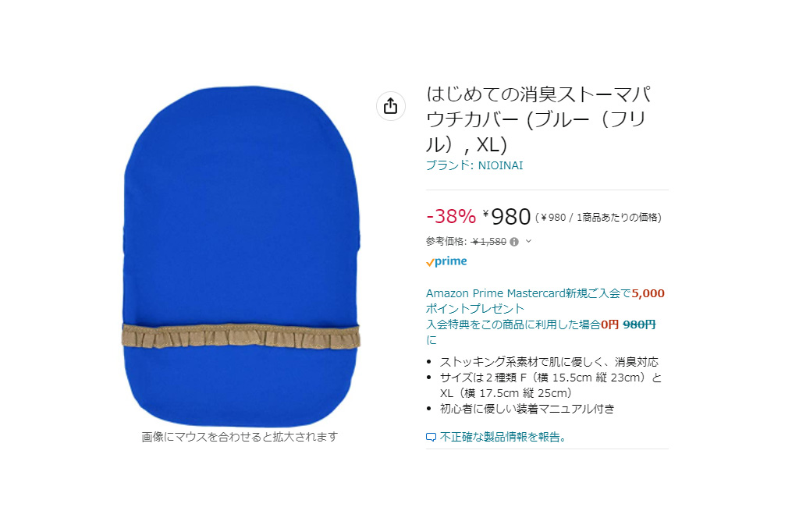Expand the chevron beside the reference price
Image resolution: width=799 pixels, height=532 pixels.
pyautogui.click(x=528, y=241)
